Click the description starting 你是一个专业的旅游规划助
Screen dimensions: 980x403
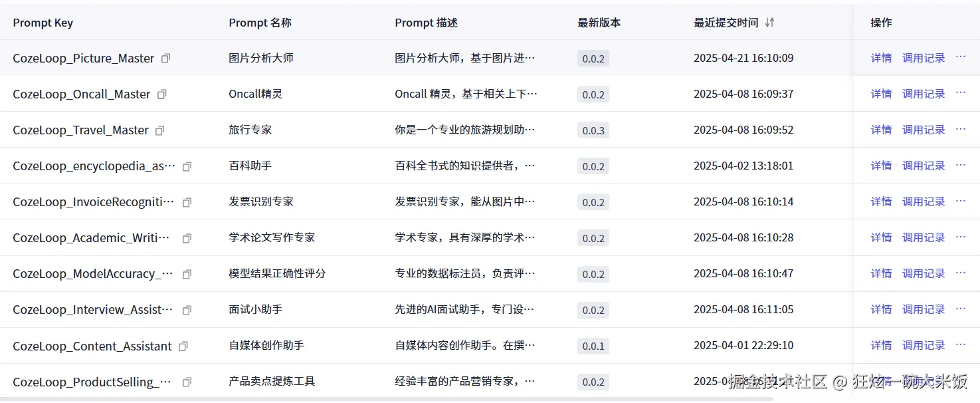tap(465, 130)
